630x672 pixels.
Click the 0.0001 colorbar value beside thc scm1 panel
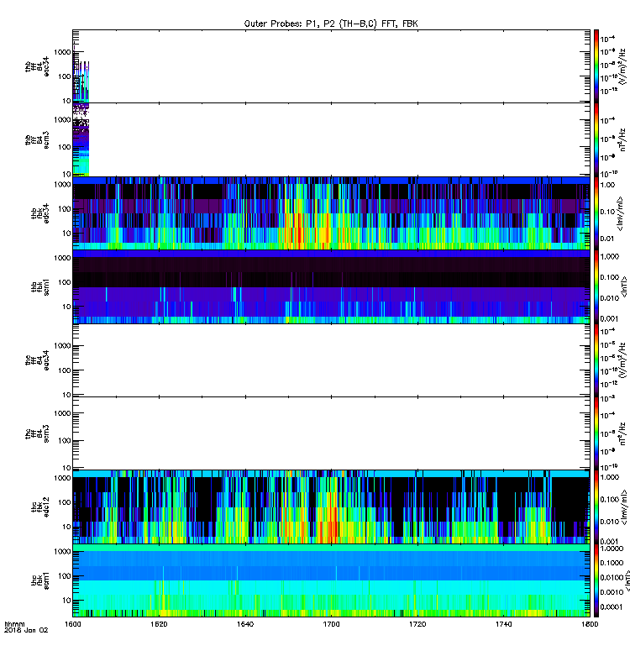[612, 606]
